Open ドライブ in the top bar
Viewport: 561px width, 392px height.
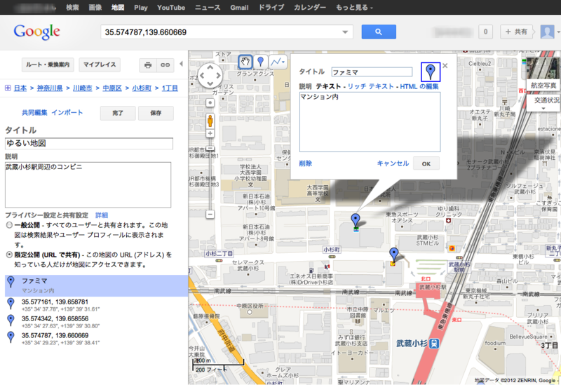coord(271,8)
